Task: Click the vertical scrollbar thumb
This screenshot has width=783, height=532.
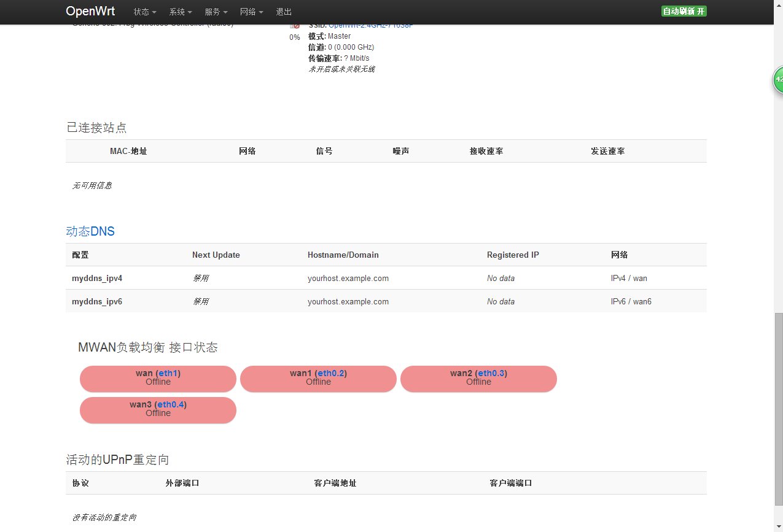Action: pyautogui.click(x=779, y=368)
